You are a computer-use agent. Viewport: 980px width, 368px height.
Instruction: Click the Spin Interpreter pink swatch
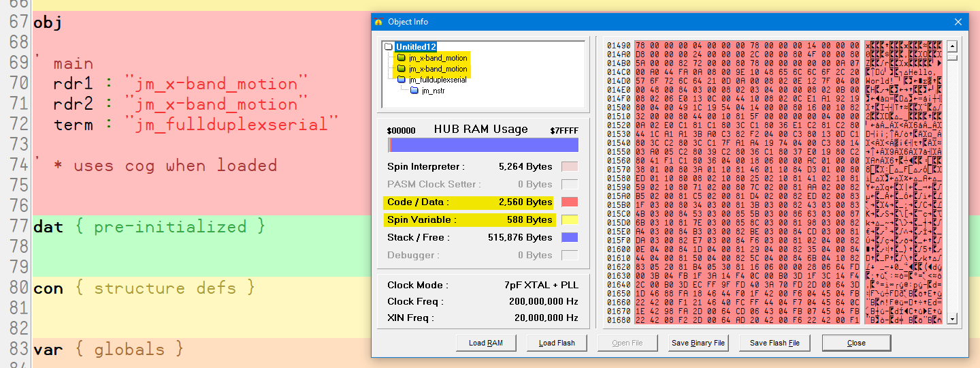pos(569,166)
